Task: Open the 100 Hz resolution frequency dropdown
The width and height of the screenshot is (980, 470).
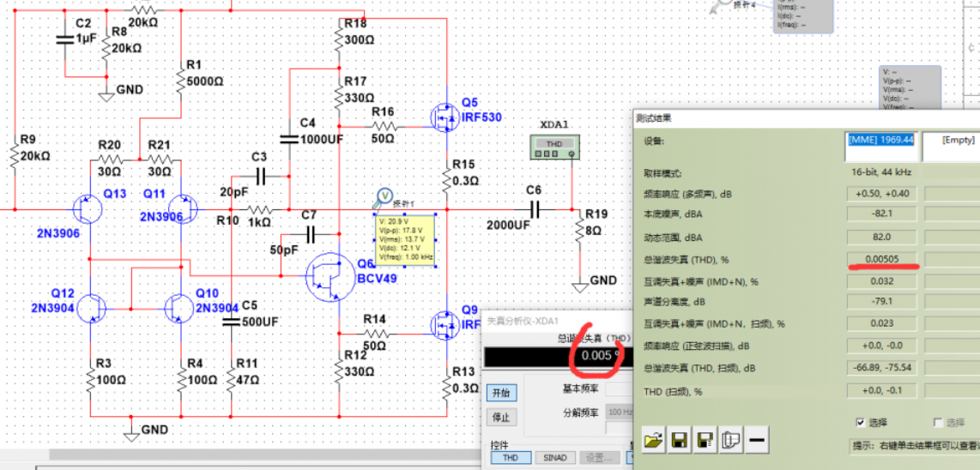Action: [619, 413]
